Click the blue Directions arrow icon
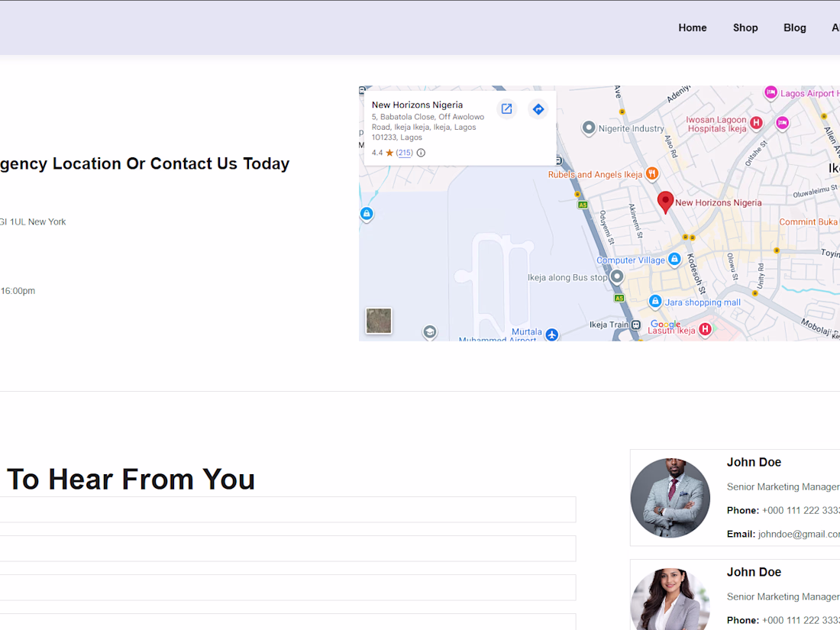Image resolution: width=840 pixels, height=630 pixels. (x=538, y=109)
